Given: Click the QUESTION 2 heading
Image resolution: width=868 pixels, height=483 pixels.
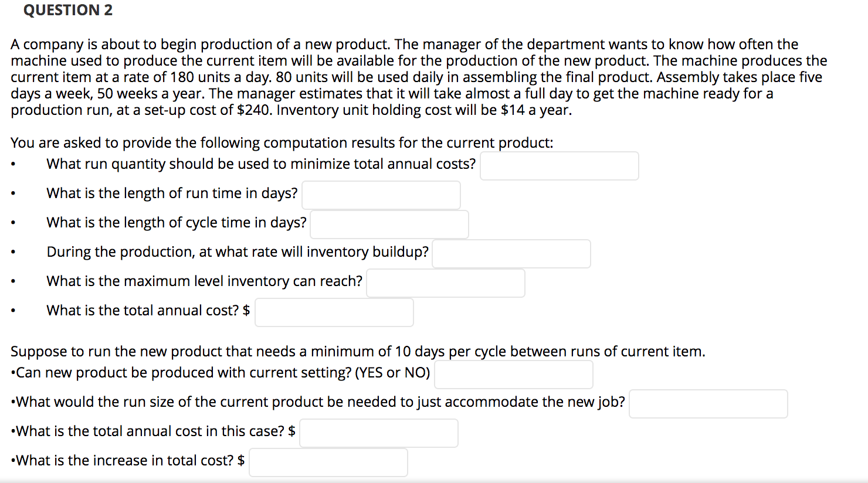Looking at the screenshot, I should pos(68,10).
